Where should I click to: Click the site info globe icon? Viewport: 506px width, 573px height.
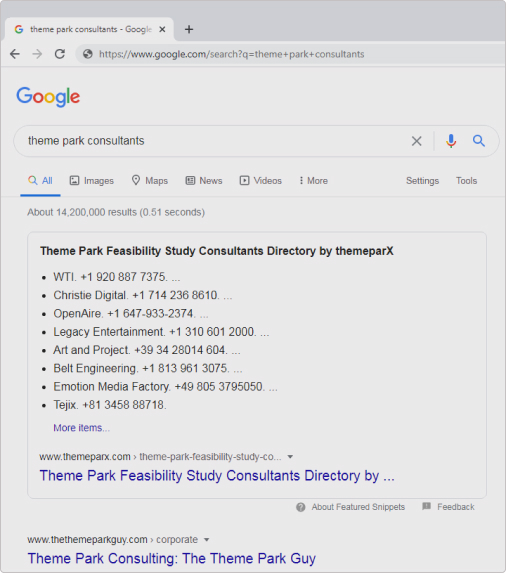[x=88, y=54]
